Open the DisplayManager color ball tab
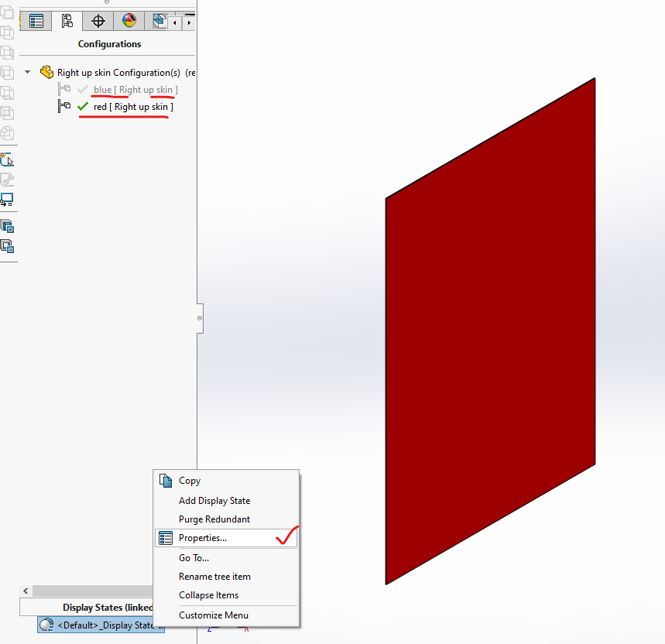The height and width of the screenshot is (644, 665). coord(129,21)
